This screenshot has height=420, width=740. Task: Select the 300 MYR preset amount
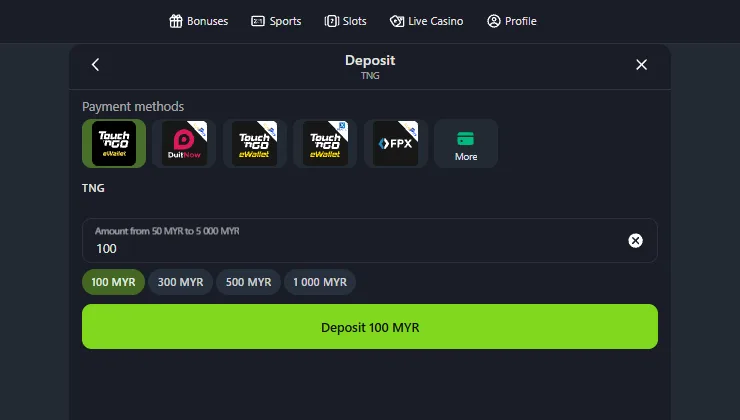(180, 282)
